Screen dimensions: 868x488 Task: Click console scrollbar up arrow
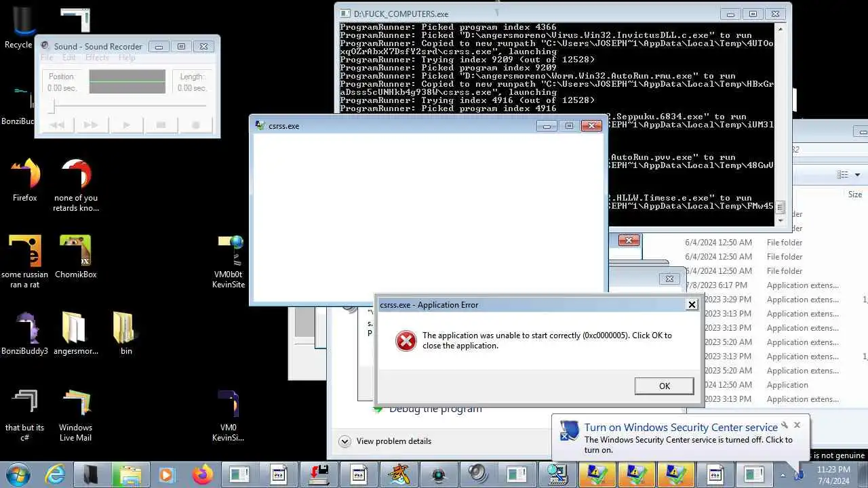(781, 28)
